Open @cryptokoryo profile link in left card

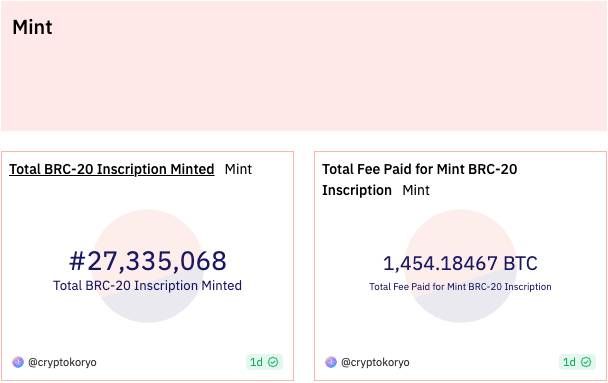(62, 362)
